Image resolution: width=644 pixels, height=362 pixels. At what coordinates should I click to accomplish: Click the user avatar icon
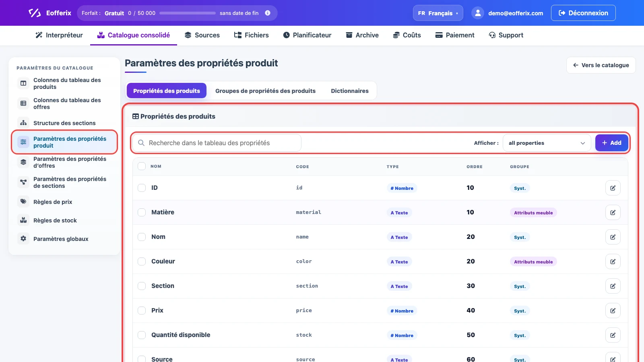(x=478, y=13)
